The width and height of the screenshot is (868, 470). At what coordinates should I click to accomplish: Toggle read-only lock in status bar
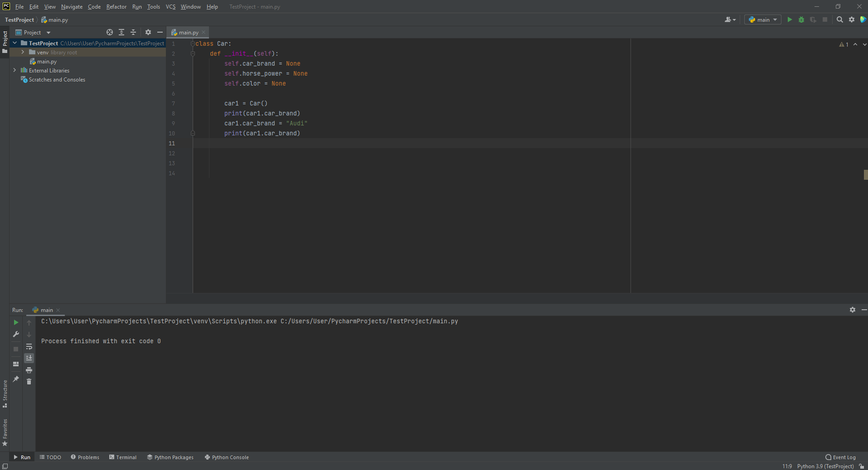(x=862, y=466)
